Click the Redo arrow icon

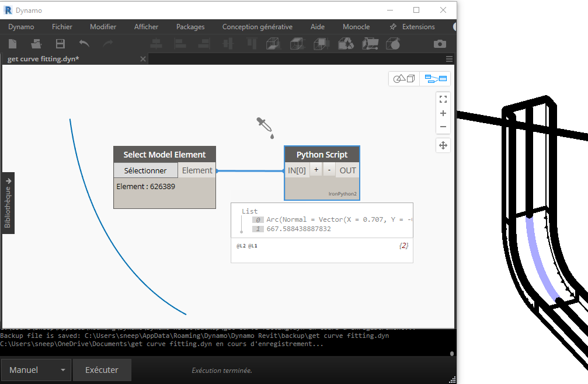click(x=108, y=44)
